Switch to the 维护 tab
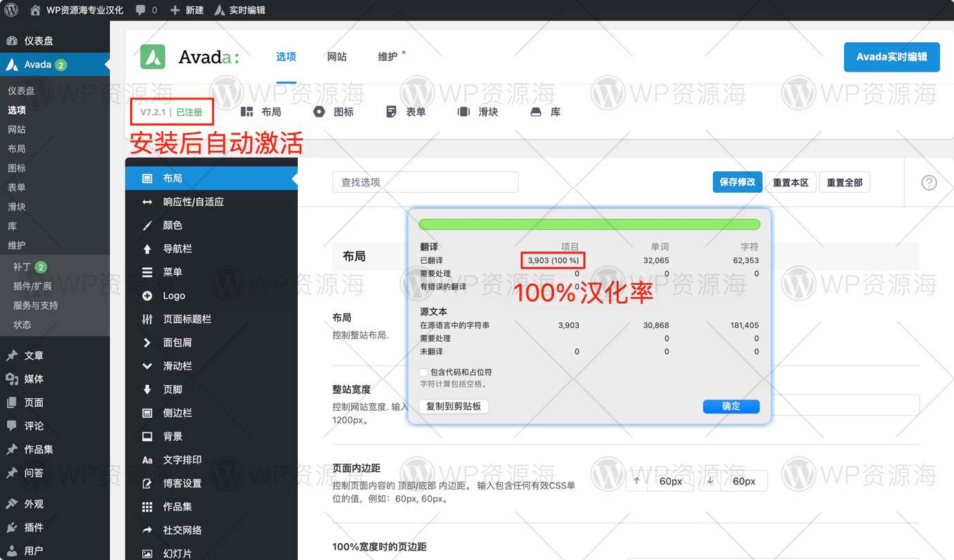Image resolution: width=954 pixels, height=560 pixels. click(x=388, y=57)
